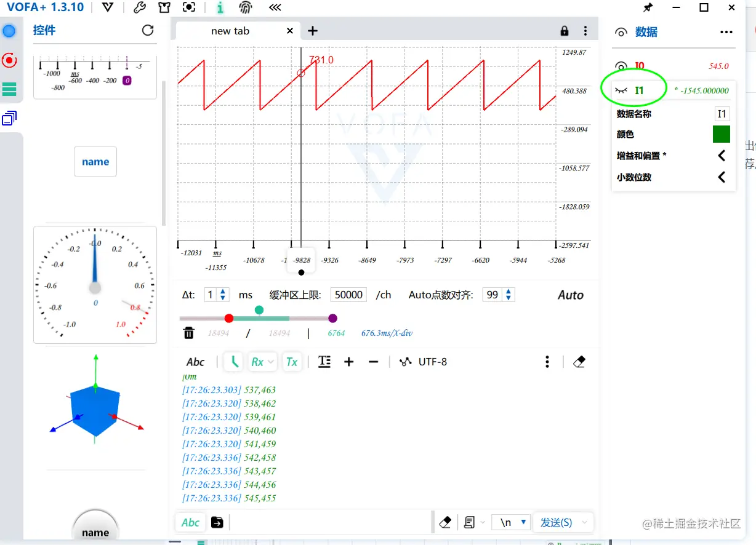756x545 pixels.
Task: Open the VOFA logo menu icon
Action: [x=108, y=8]
